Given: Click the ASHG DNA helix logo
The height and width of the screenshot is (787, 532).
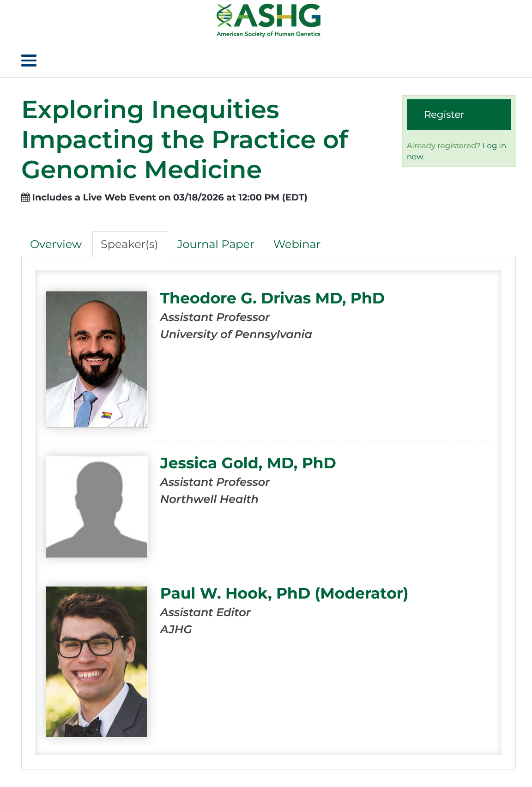Looking at the screenshot, I should coord(225,16).
